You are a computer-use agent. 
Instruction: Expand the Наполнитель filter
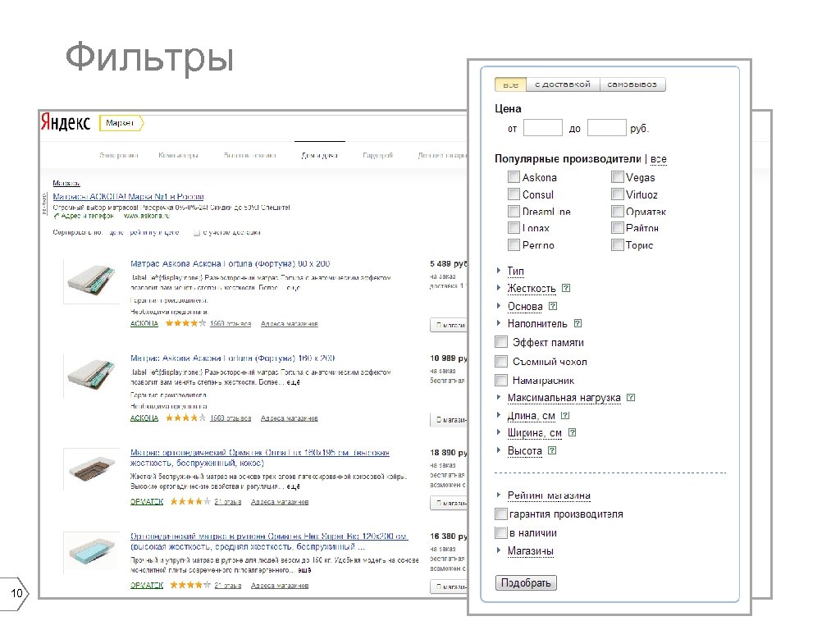pos(537,323)
